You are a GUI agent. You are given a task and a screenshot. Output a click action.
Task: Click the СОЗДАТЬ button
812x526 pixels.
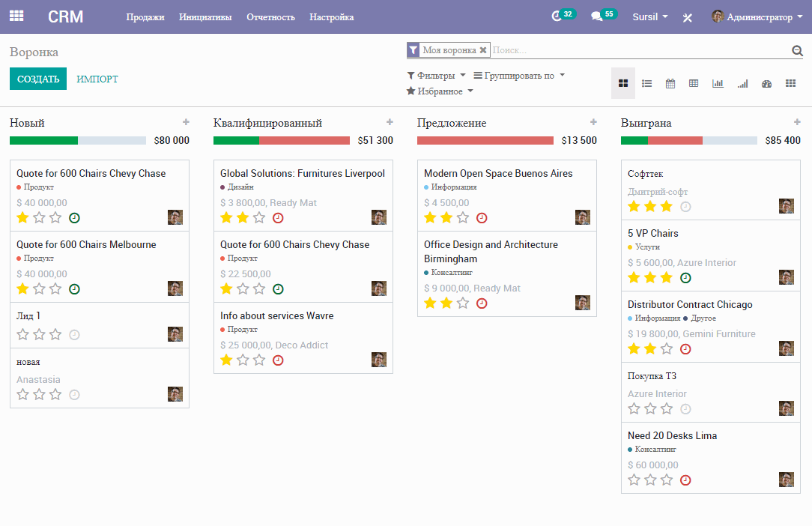point(37,78)
